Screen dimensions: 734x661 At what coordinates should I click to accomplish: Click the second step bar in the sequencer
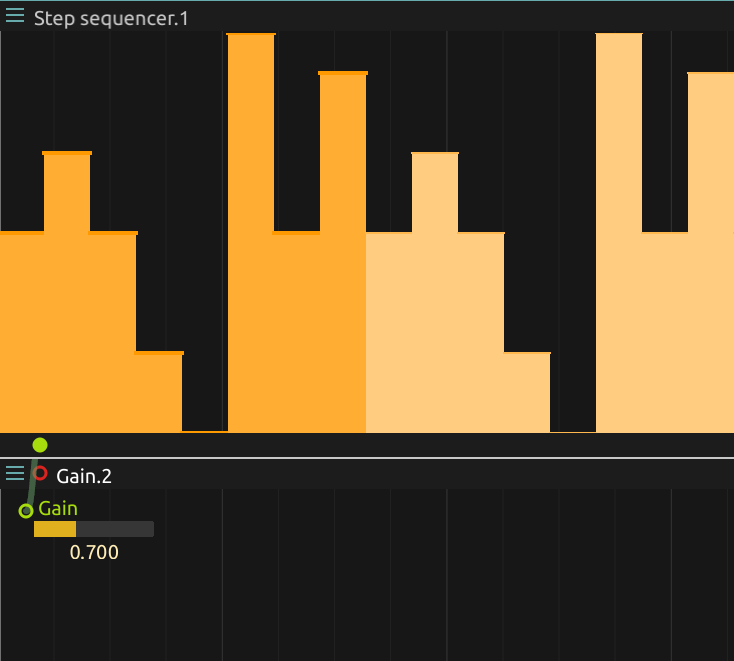click(67, 292)
